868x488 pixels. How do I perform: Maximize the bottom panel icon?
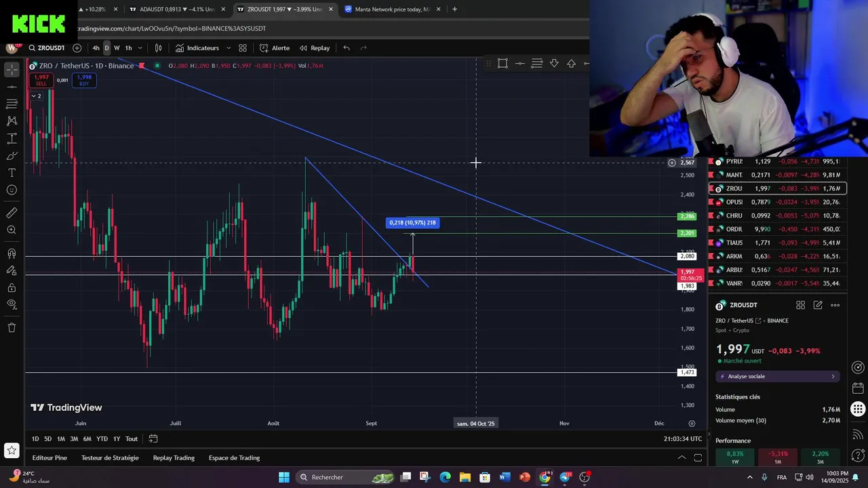tap(698, 457)
